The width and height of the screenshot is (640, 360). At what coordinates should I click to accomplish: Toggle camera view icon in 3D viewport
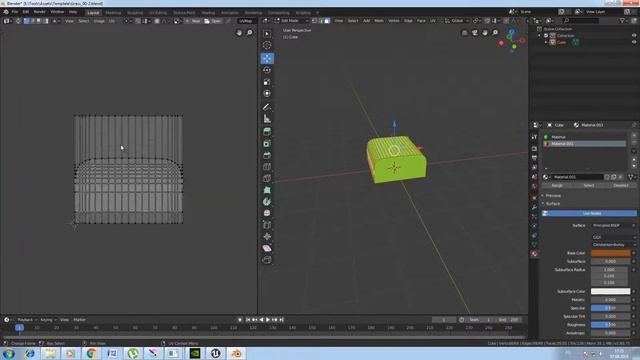pos(475,33)
